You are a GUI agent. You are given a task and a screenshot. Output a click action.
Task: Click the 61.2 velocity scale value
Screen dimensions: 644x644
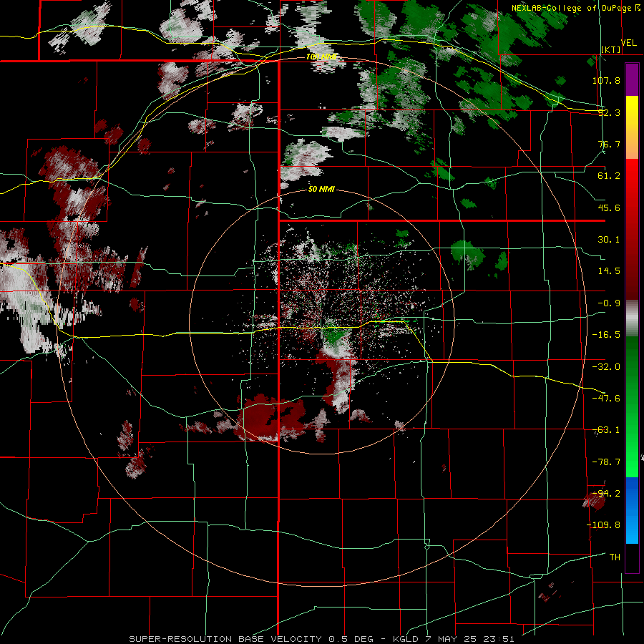click(x=609, y=176)
